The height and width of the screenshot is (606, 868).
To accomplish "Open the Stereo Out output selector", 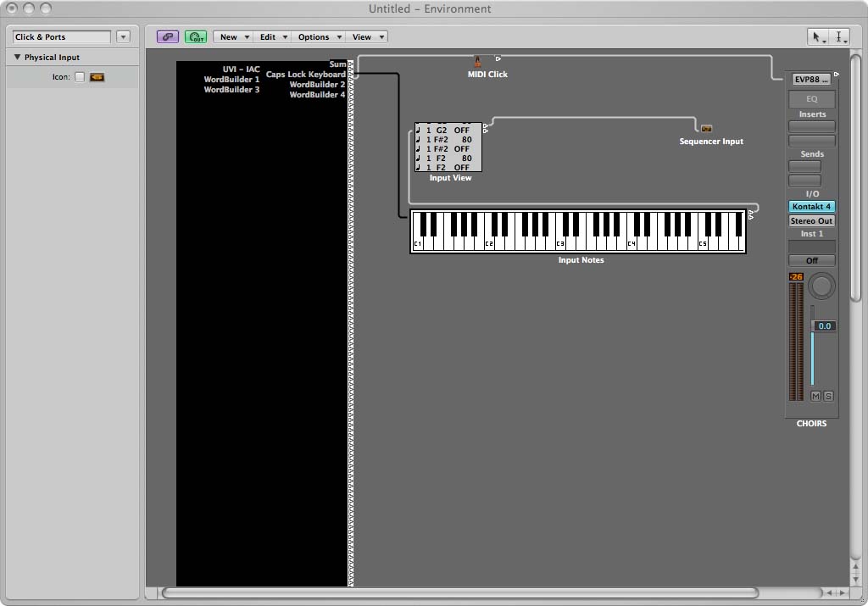I will [x=811, y=221].
